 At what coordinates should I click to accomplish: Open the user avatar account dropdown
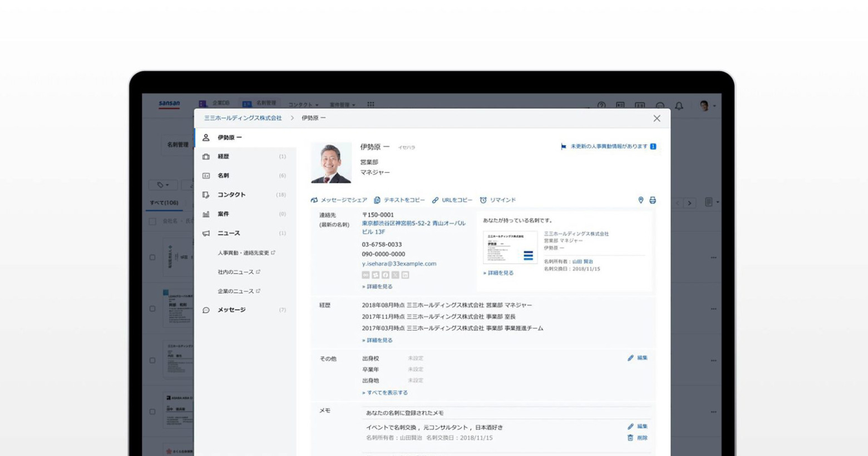[x=707, y=106]
